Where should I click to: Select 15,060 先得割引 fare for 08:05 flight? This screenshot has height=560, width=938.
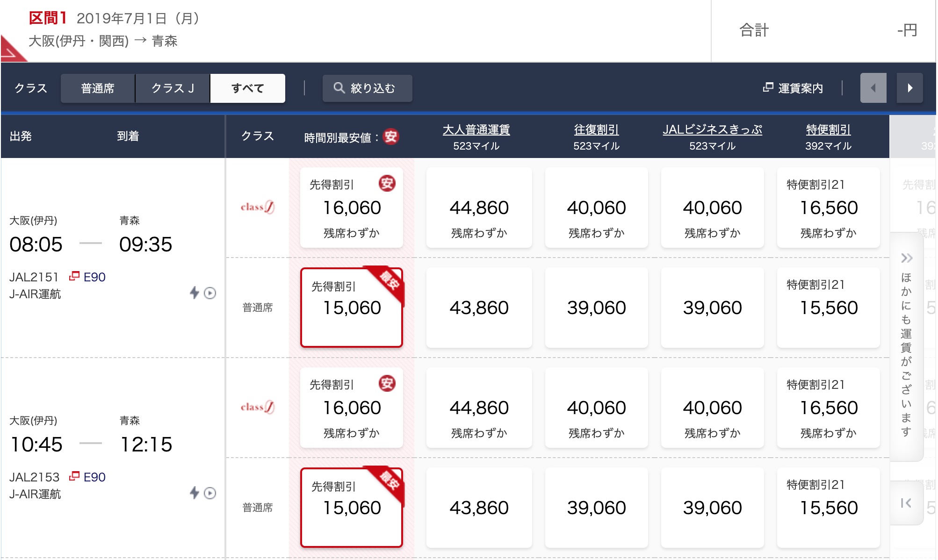click(x=352, y=308)
